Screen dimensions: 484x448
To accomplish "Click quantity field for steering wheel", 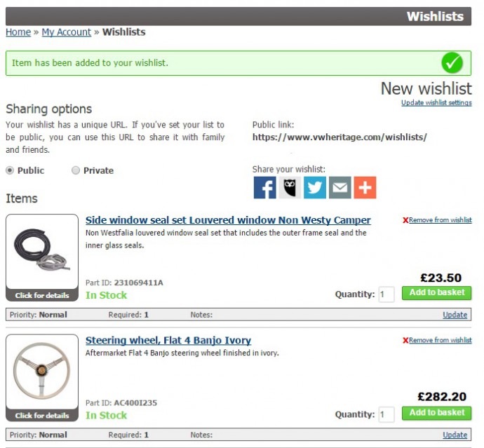I will (386, 414).
